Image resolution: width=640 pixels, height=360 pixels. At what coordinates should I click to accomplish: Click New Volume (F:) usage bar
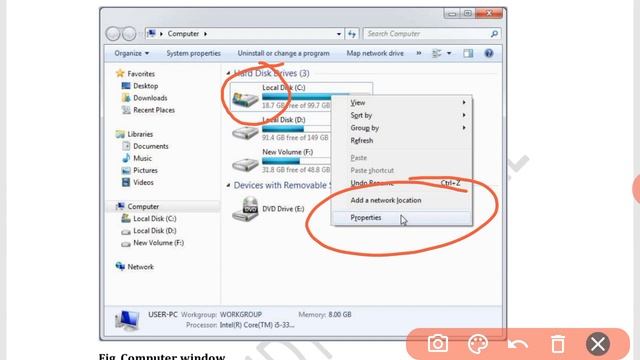tap(296, 161)
